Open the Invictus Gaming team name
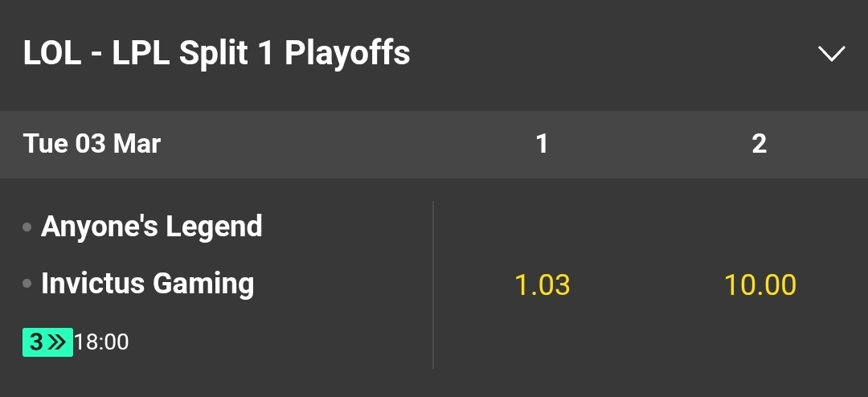The image size is (868, 397). [x=148, y=284]
